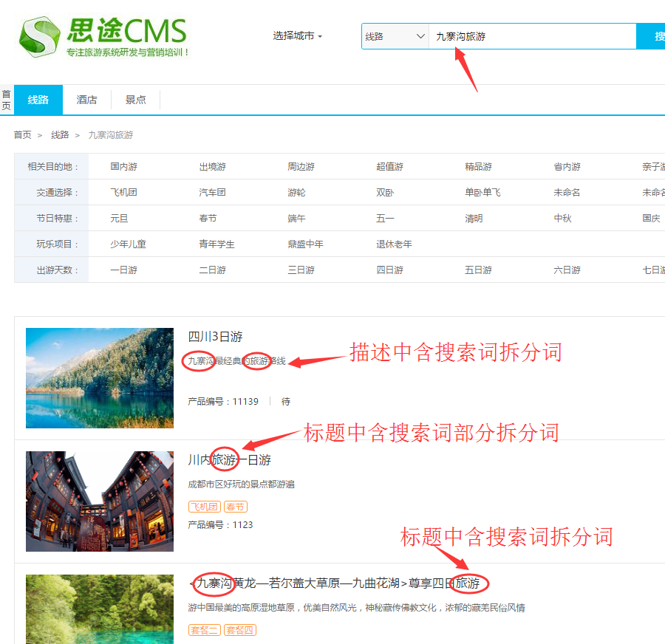Open the 川内旅游一日游 street thumbnail

click(100, 501)
